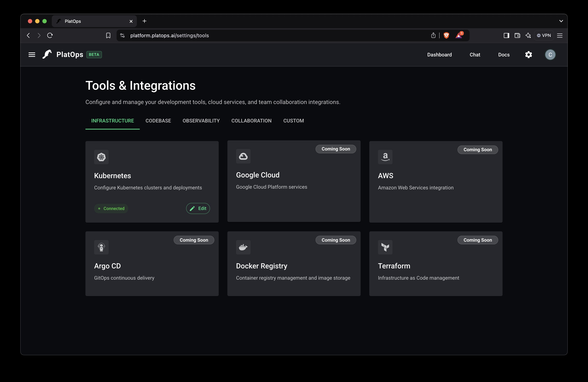
Task: Click Coming Soon badge on Docker Registry
Action: coord(336,240)
